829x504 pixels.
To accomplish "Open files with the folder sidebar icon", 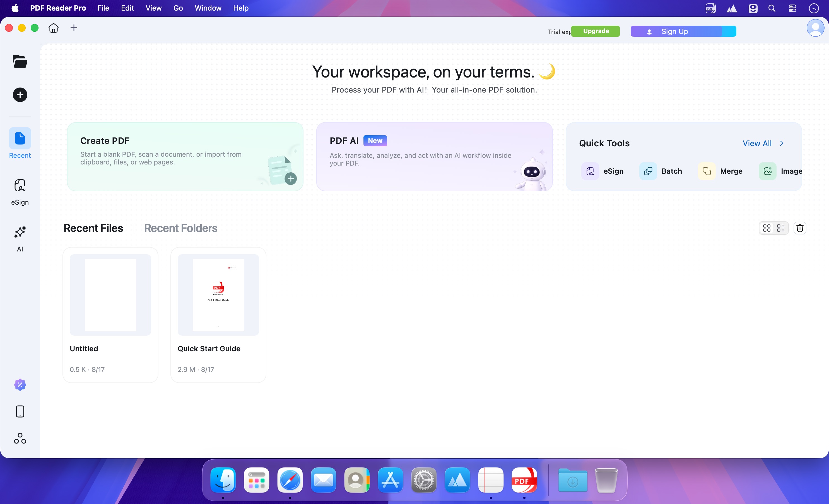I will click(x=20, y=62).
